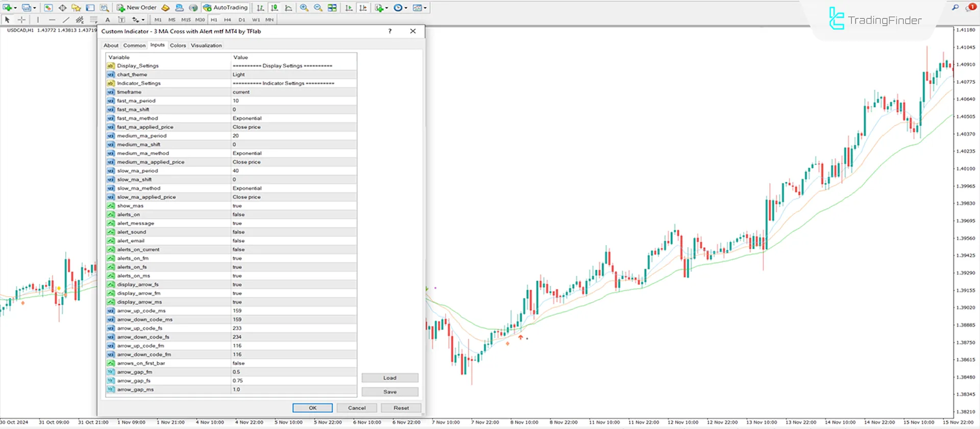The width and height of the screenshot is (980, 429).
Task: Toggle chart auto scroll
Action: pyautogui.click(x=349, y=8)
